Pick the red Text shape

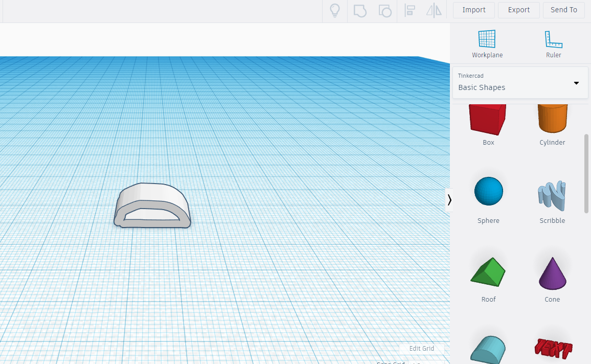[553, 349]
